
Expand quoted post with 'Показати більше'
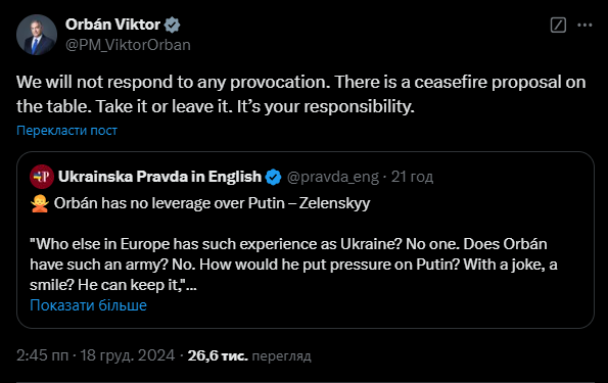[88, 305]
